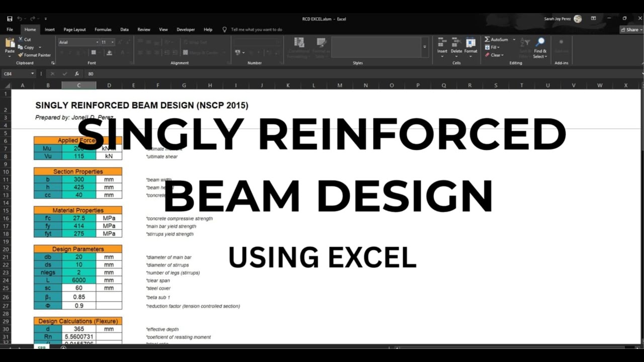This screenshot has height=362, width=644.
Task: Open Ribbon Display Options icon
Action: [593, 19]
